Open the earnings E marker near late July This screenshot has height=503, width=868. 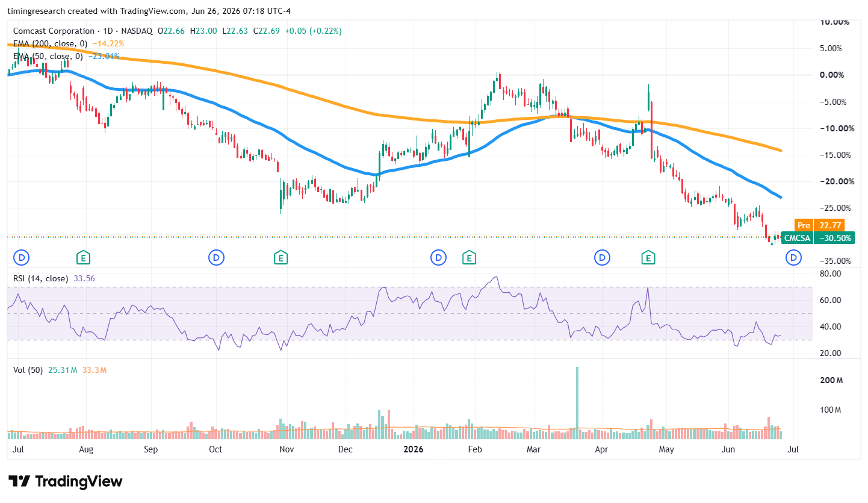(x=83, y=258)
